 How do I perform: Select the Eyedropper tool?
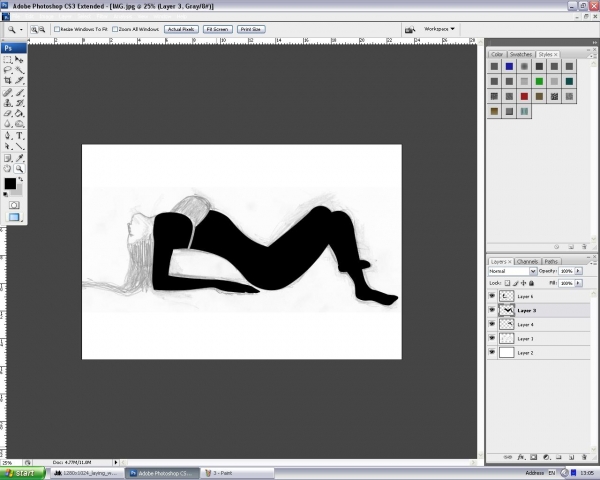(x=19, y=158)
